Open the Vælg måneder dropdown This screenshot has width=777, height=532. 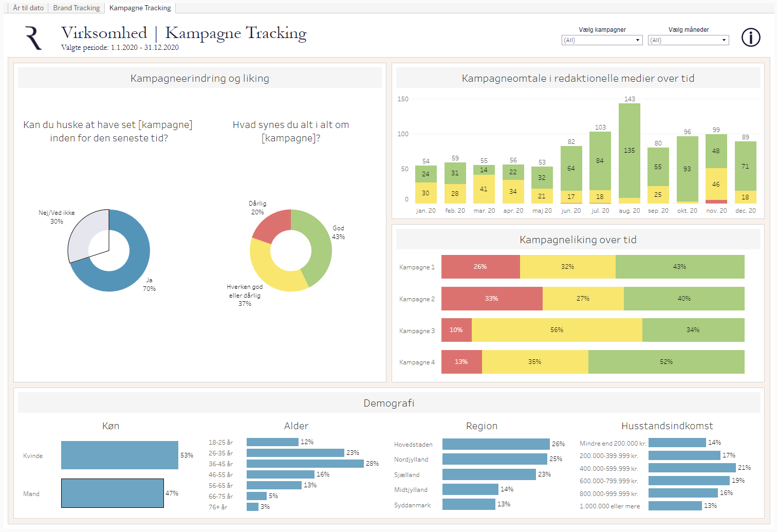tap(688, 40)
